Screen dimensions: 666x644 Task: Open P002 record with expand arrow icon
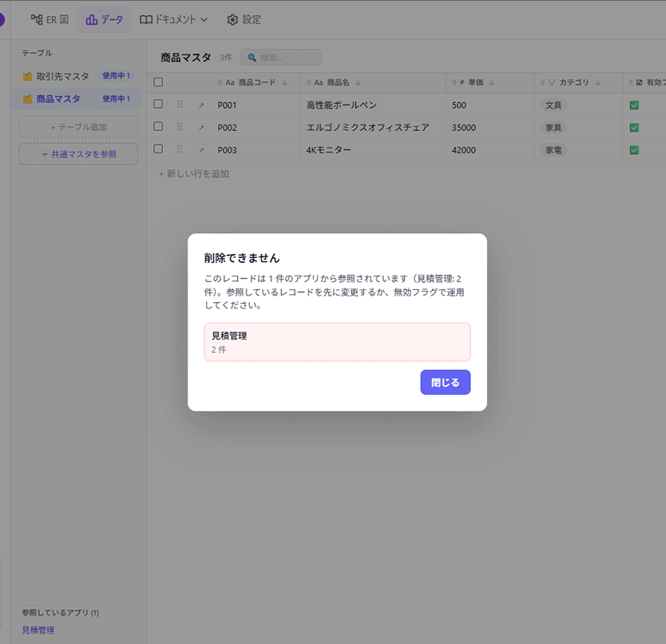[x=201, y=128]
